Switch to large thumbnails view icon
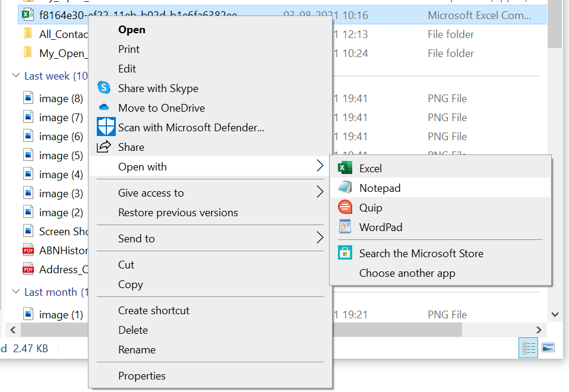The image size is (569, 392). [548, 347]
